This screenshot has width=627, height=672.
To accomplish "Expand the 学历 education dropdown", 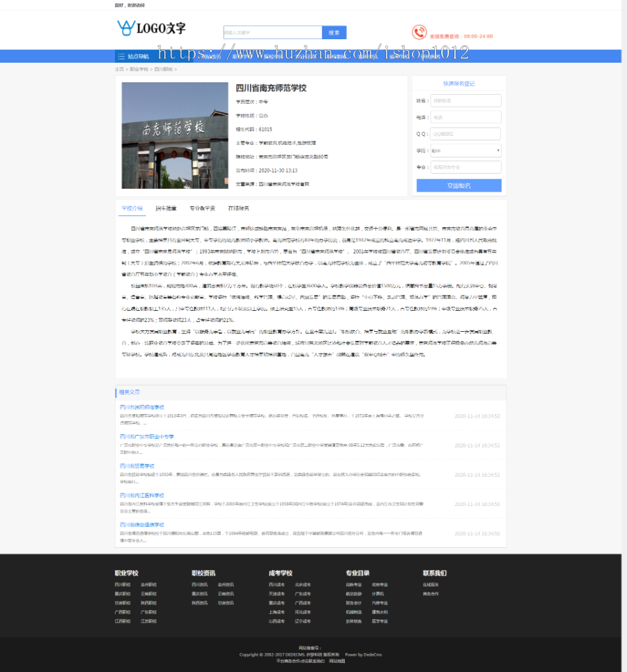I will tap(466, 151).
